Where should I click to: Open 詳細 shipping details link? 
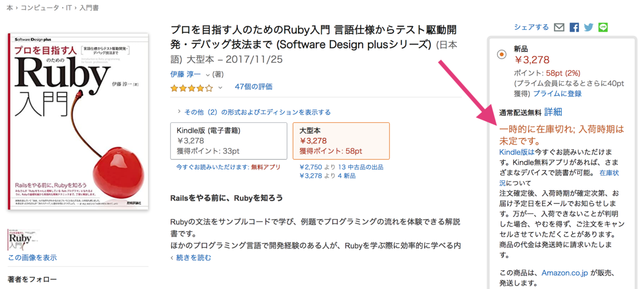[x=553, y=112]
